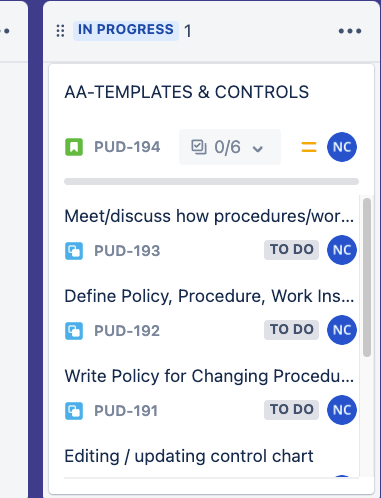Open the PUD-194 issue key link
The width and height of the screenshot is (381, 498).
pos(127,147)
